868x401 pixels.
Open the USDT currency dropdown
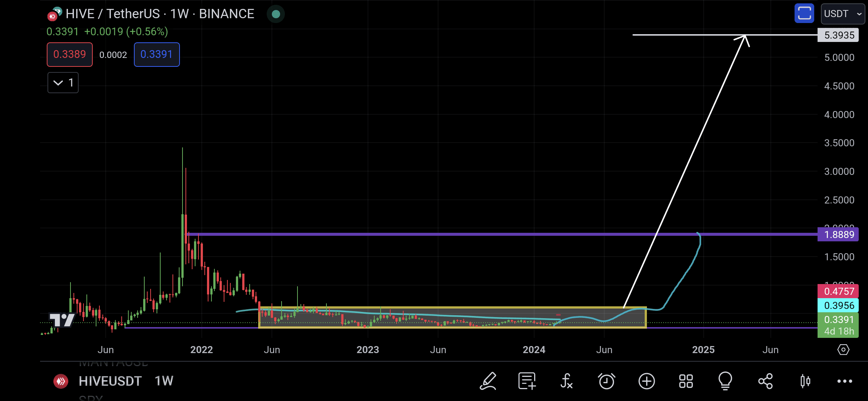[843, 14]
